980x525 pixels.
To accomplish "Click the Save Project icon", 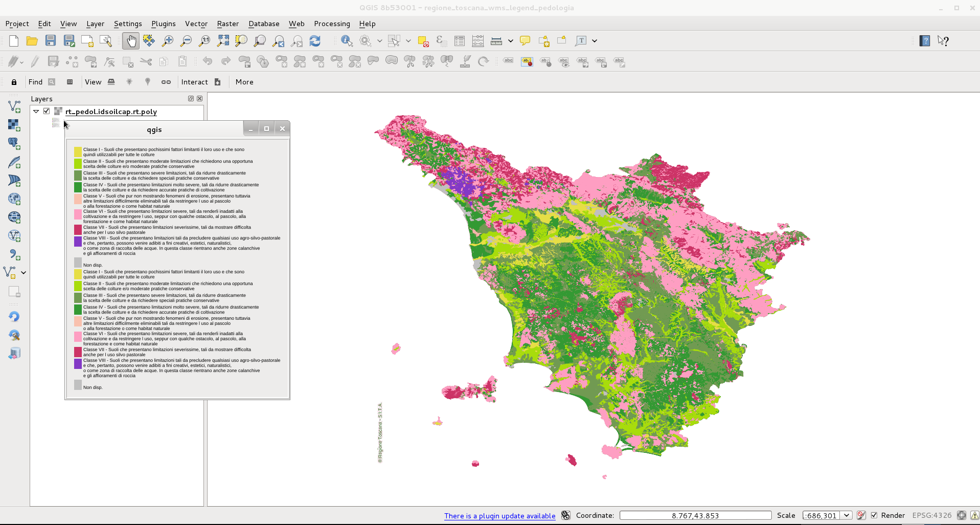I will tap(50, 41).
